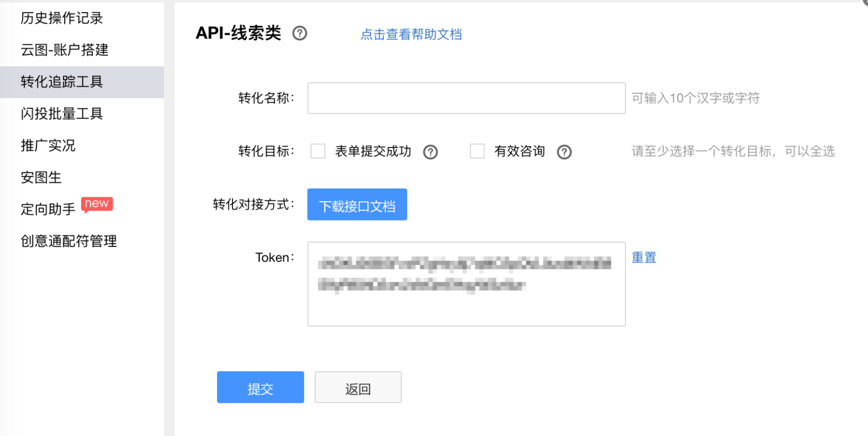
Task: Click help icon beside 有效咨询
Action: [564, 152]
